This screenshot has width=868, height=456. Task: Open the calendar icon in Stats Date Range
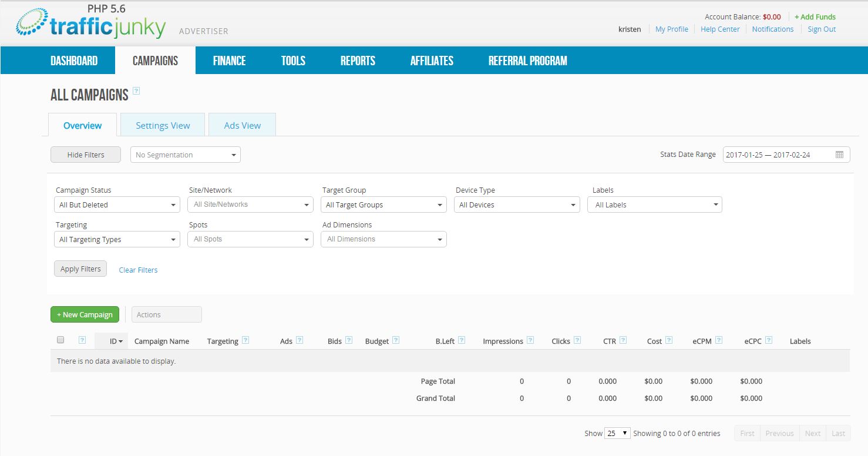click(x=839, y=155)
